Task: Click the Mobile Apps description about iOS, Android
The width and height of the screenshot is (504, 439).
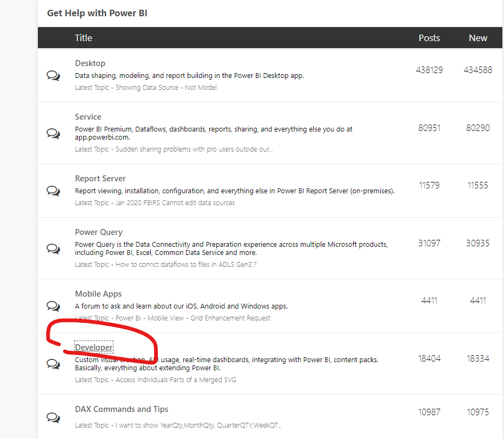Action: 181,306
